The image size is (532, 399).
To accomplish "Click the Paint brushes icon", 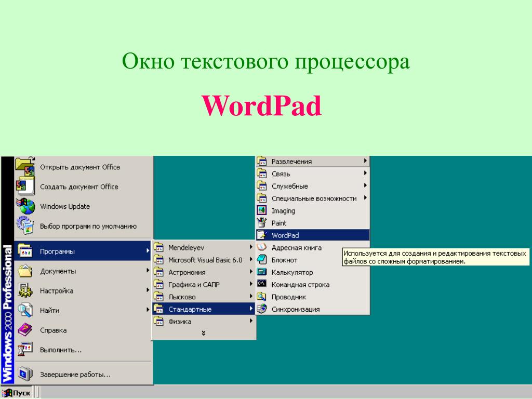I will tap(262, 222).
